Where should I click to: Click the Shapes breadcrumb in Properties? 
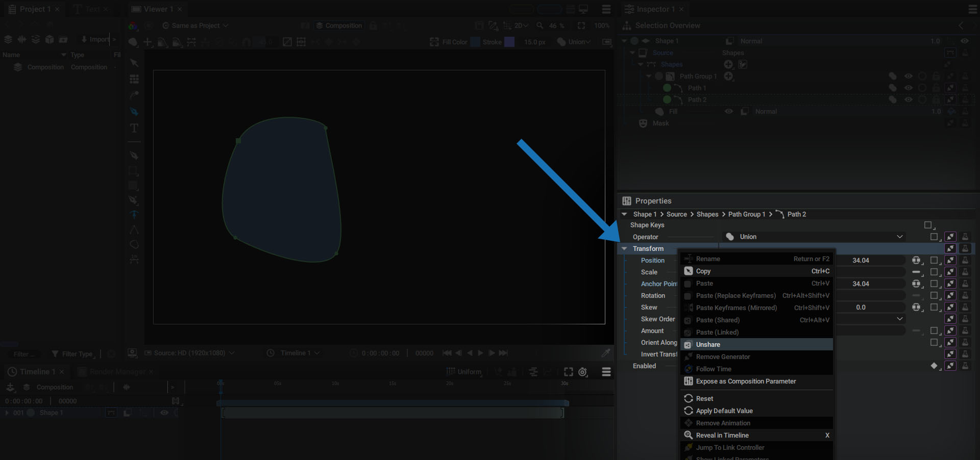point(707,214)
